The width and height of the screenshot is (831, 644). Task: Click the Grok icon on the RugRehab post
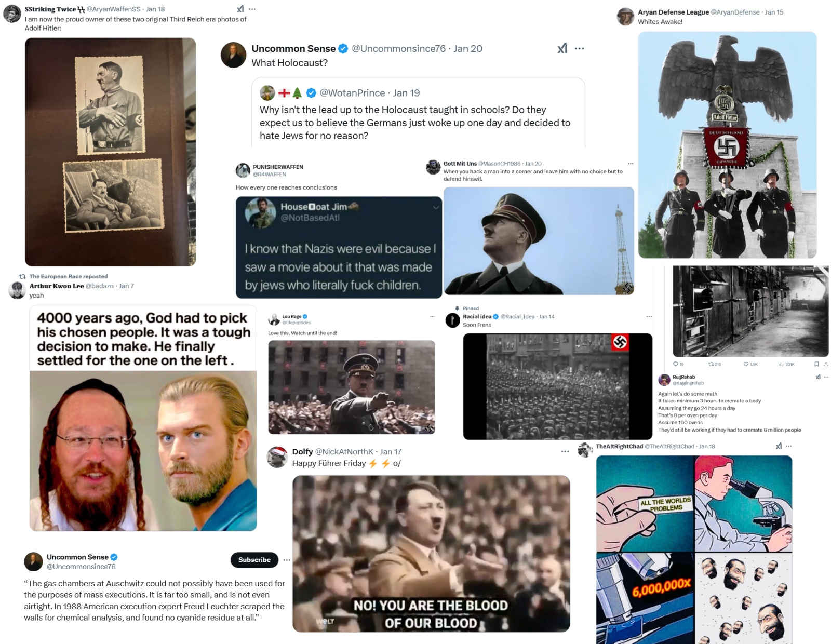(x=818, y=377)
